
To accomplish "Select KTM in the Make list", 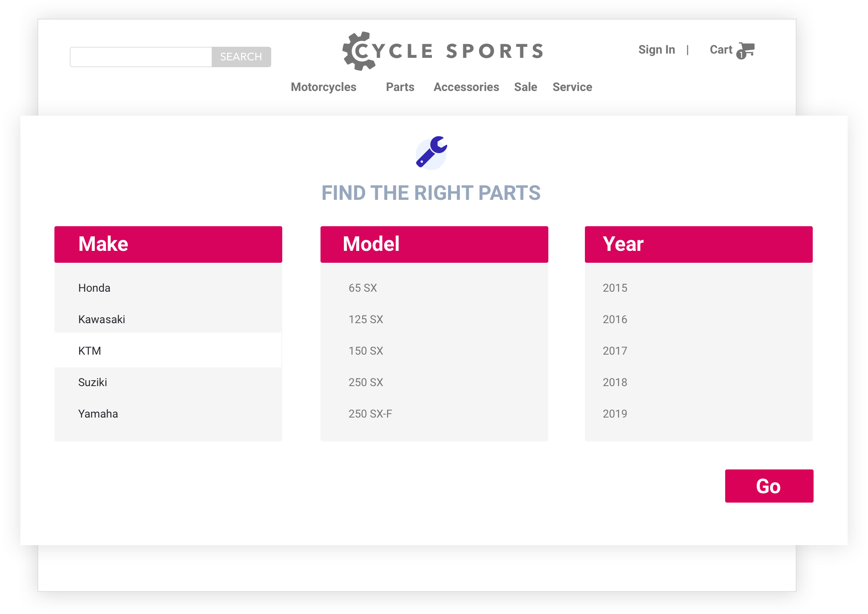I will click(90, 351).
